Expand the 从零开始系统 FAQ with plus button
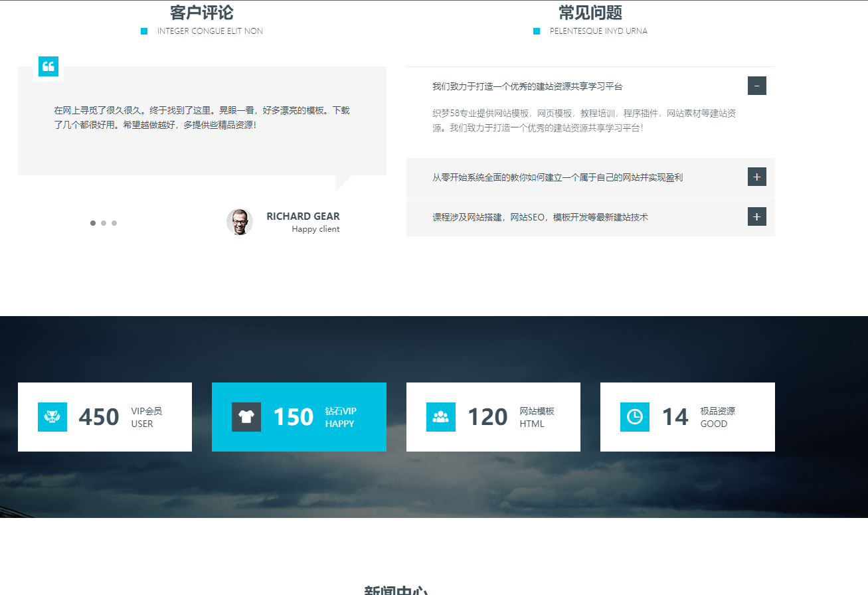 [x=756, y=177]
